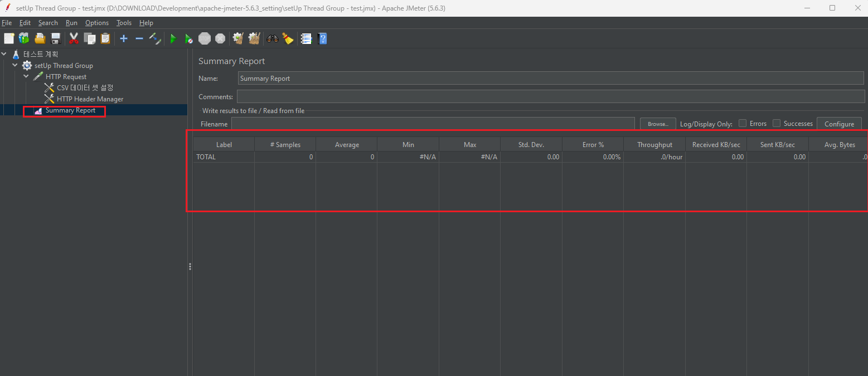Click the .0/hour throughput cell

(654, 157)
